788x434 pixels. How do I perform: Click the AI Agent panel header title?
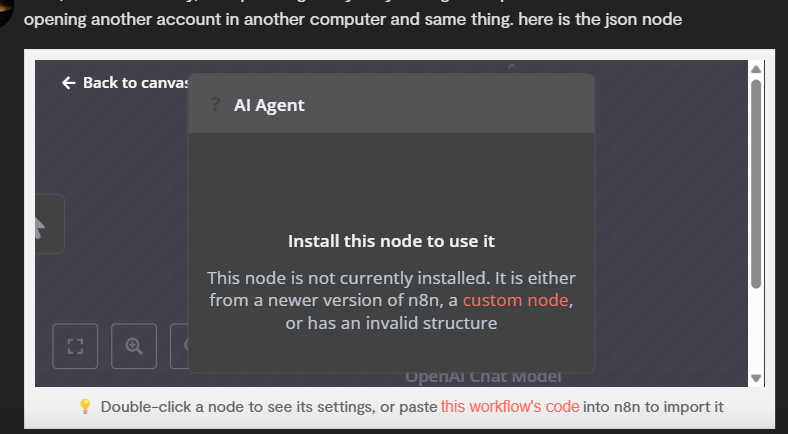click(269, 104)
